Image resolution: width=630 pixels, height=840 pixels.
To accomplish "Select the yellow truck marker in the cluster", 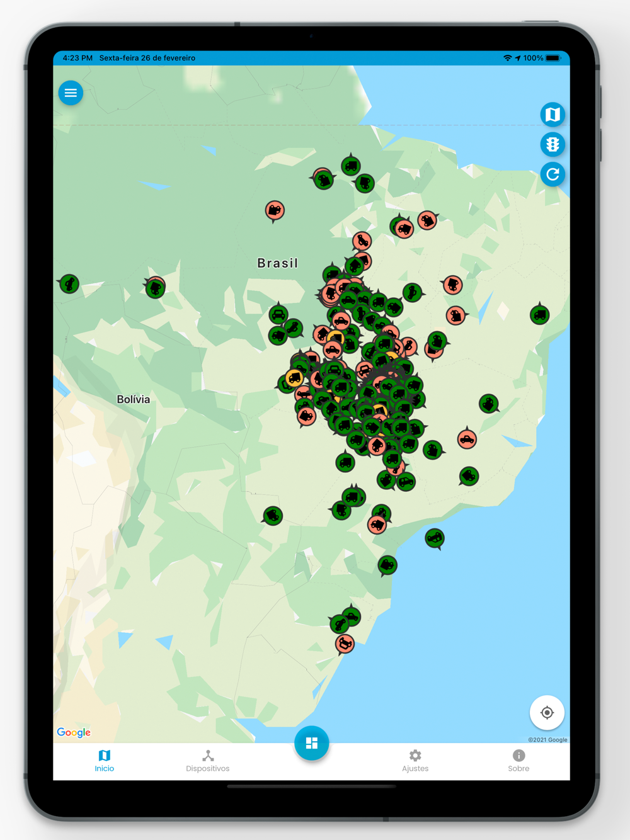I will (x=294, y=378).
